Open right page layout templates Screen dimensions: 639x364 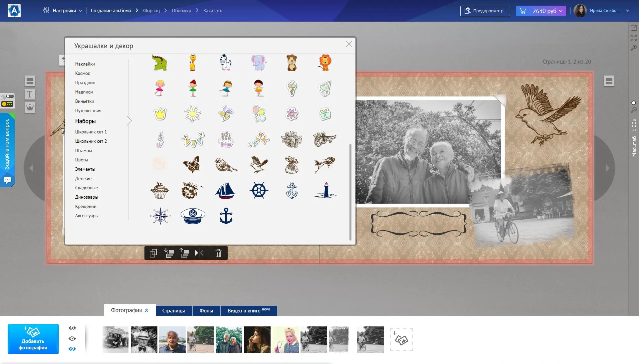click(x=609, y=81)
